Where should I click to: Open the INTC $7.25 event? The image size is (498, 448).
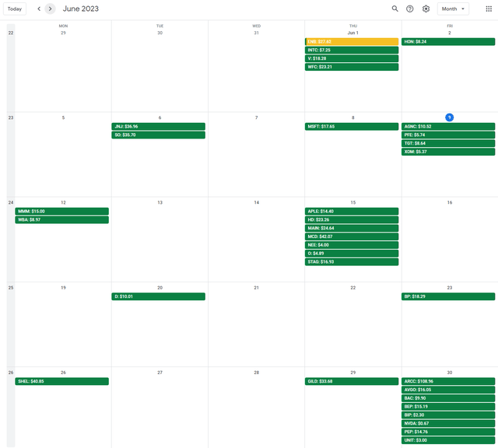tap(352, 50)
